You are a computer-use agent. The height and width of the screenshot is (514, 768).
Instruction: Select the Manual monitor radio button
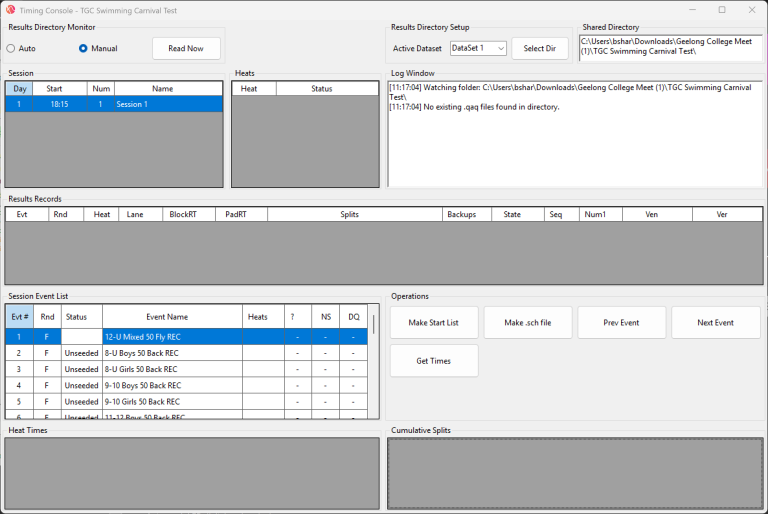pos(83,48)
